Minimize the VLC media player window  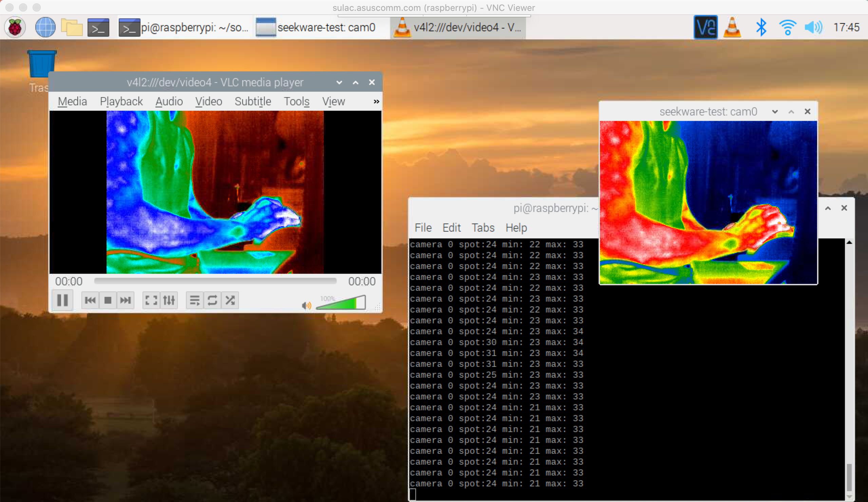point(339,83)
